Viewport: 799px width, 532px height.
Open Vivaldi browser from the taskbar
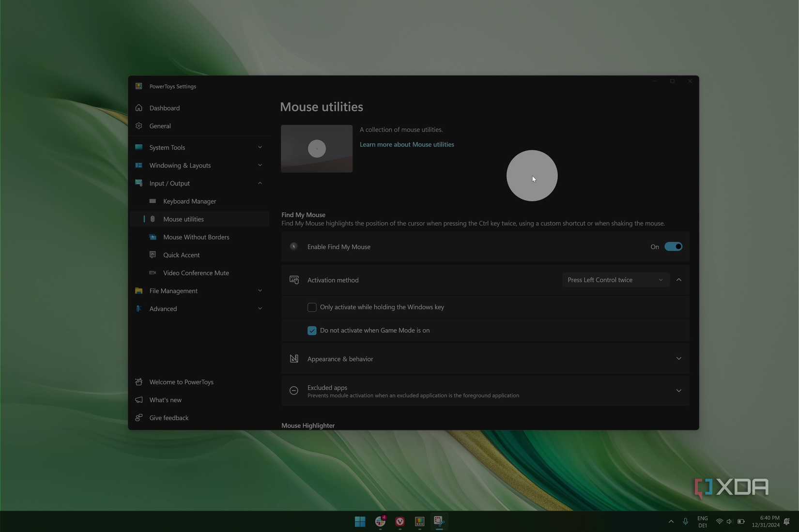[400, 521]
